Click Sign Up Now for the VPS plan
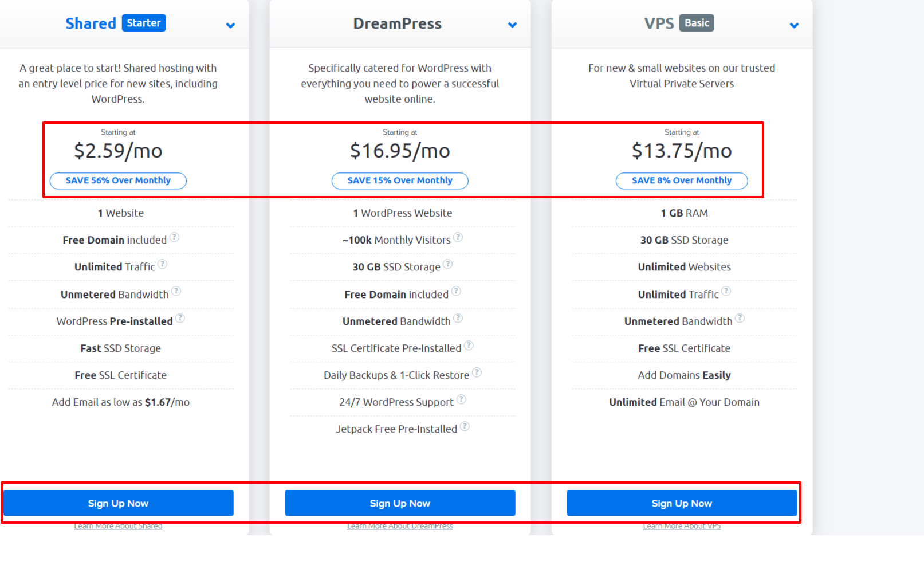This screenshot has height=577, width=924. 682,503
